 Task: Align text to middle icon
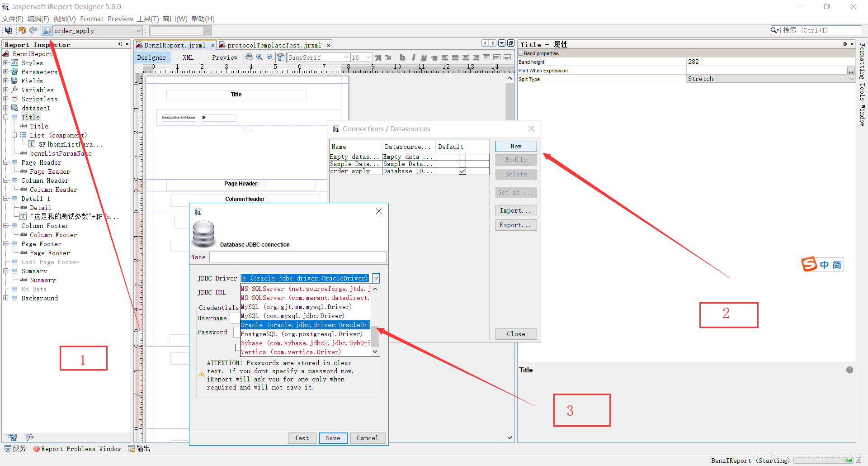click(497, 57)
